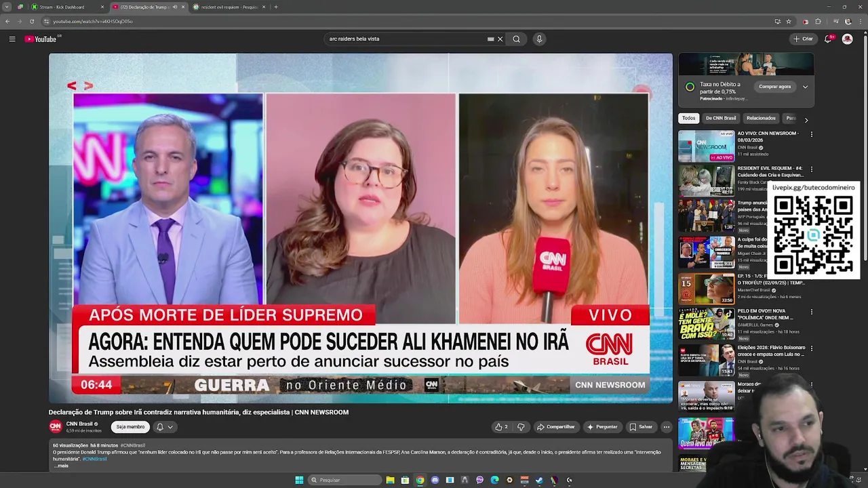Screen dimensions: 868x488
Task: Select the Relacionados filter chip
Action: [761, 118]
